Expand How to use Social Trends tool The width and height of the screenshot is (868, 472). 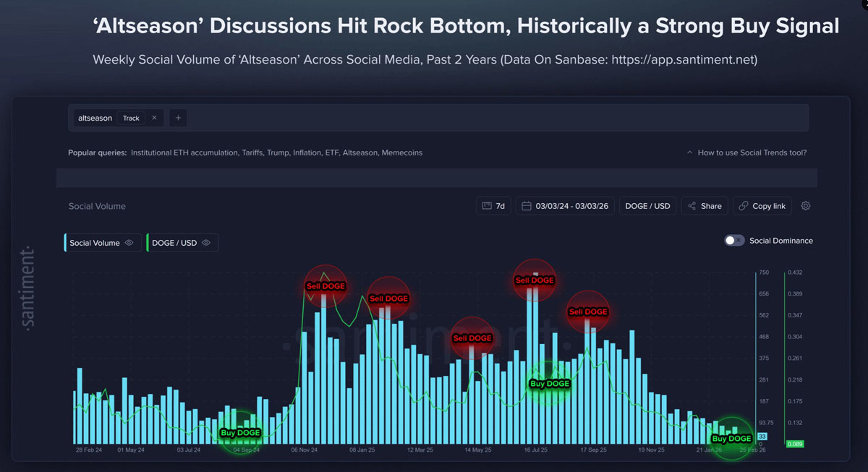point(746,153)
